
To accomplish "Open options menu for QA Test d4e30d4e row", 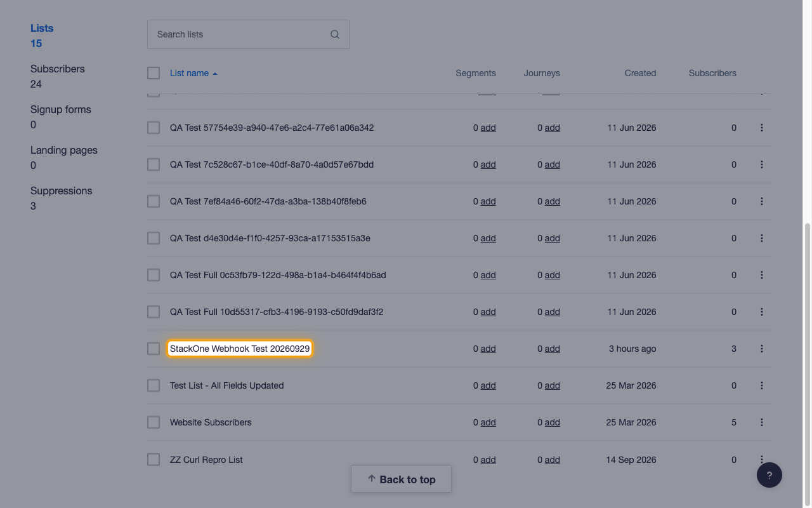I will pos(762,238).
